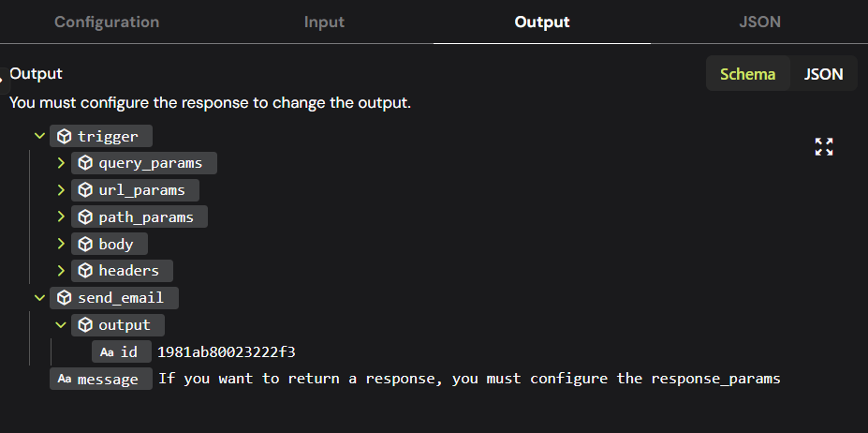868x433 pixels.
Task: Switch output view to Schema
Action: click(x=747, y=74)
